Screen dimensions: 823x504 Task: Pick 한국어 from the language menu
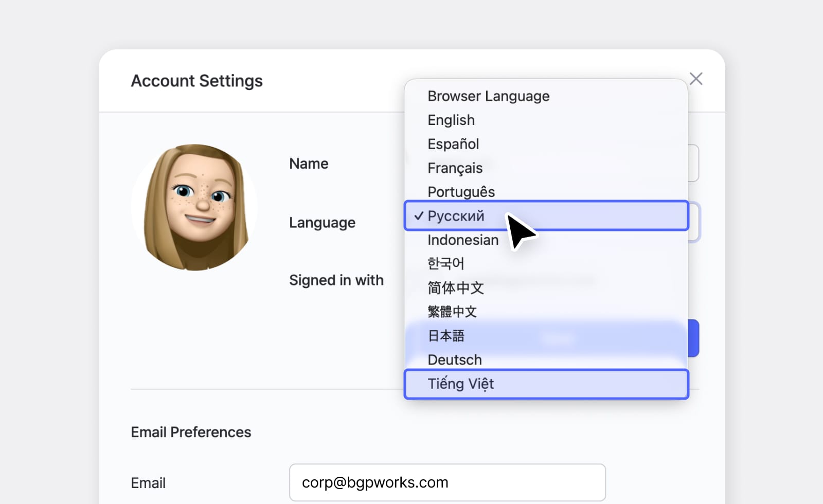445,263
